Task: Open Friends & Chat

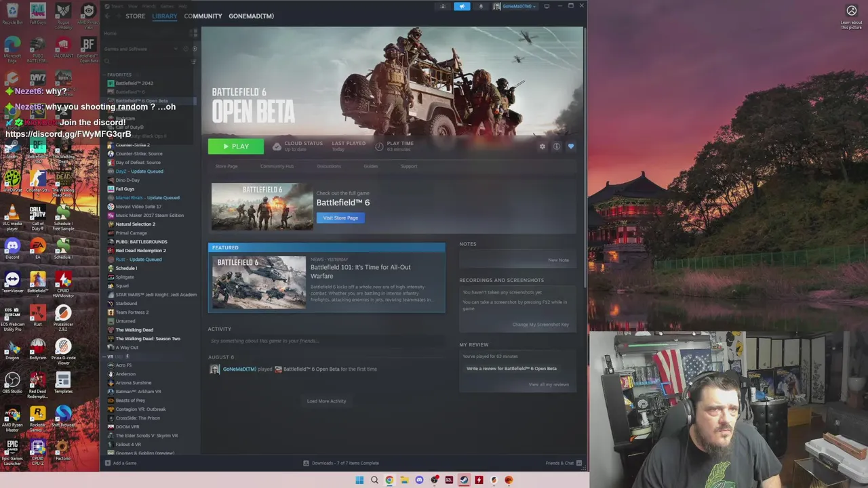Action: tap(564, 463)
